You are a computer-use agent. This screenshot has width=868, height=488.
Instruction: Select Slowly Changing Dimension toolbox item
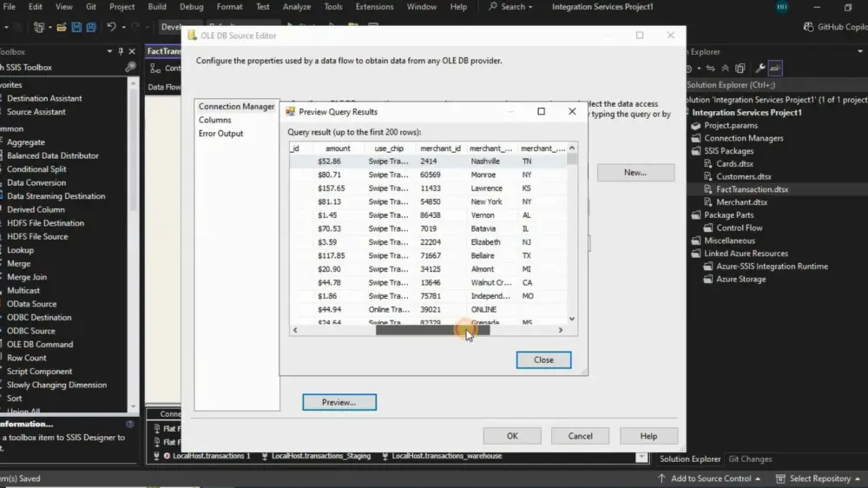click(x=57, y=385)
